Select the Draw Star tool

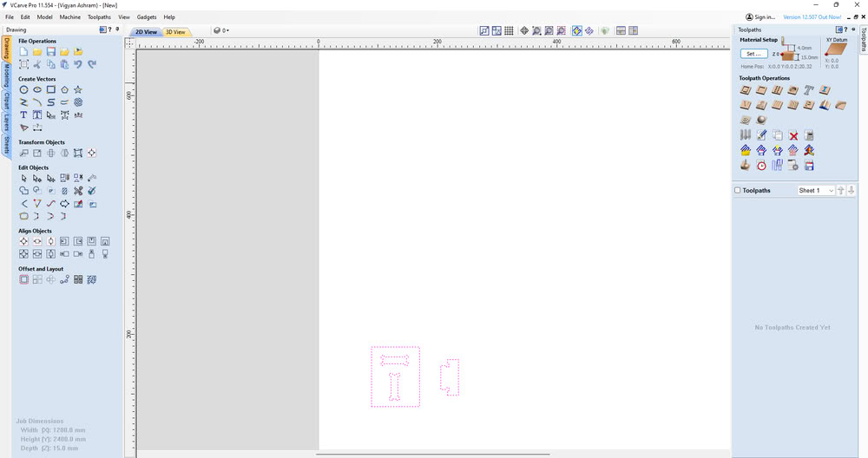pos(78,89)
